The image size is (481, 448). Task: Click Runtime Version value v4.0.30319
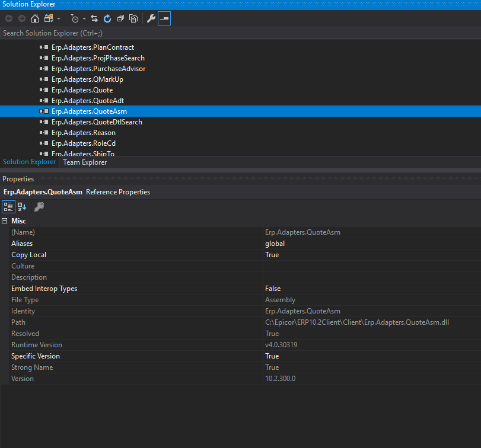(281, 345)
